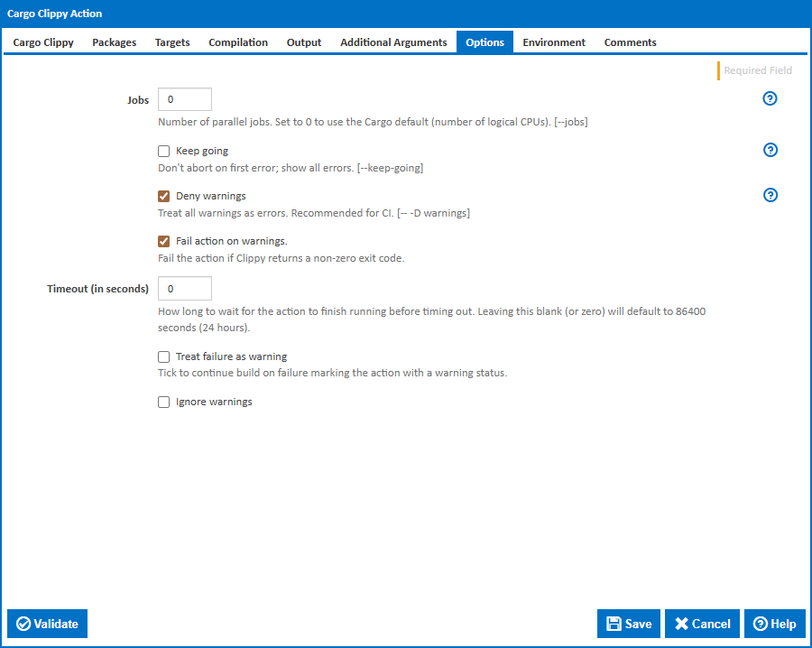Click the help icon next to Deny warnings

(x=770, y=195)
